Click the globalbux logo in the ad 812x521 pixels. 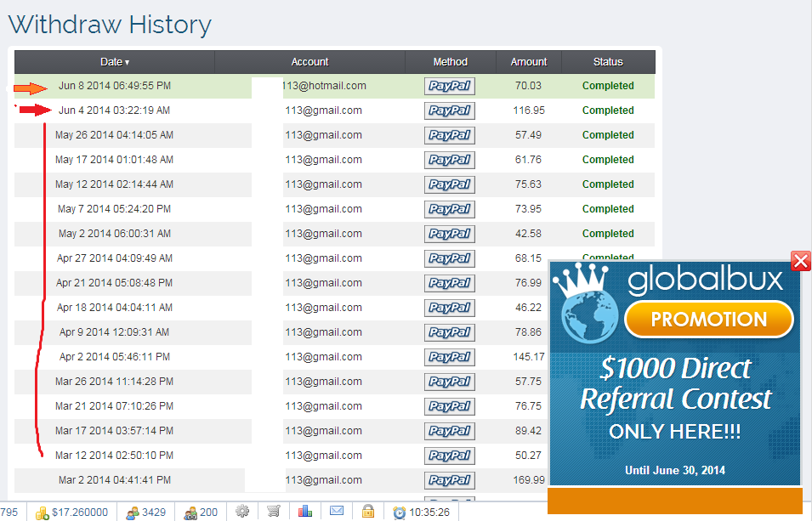706,280
